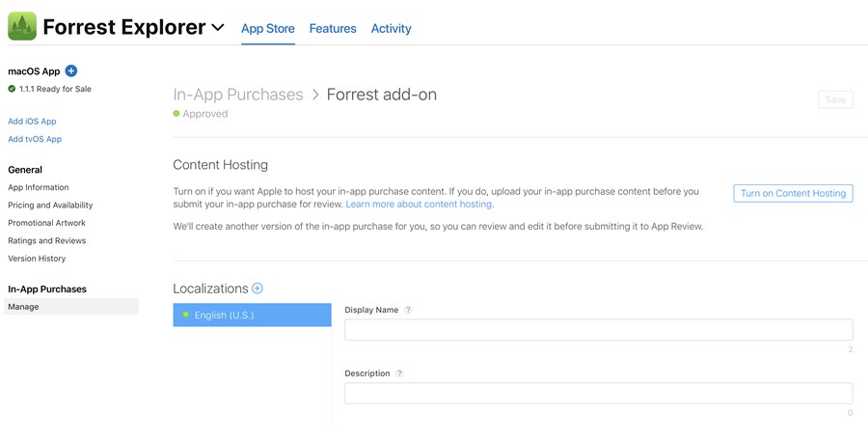Select the 1.1.1 Ready for Sale version
Image resolution: width=868 pixels, height=440 pixels.
(50, 89)
